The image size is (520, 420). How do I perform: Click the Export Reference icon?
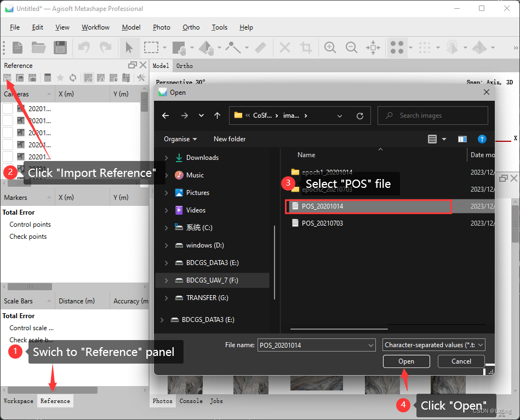tap(20, 78)
